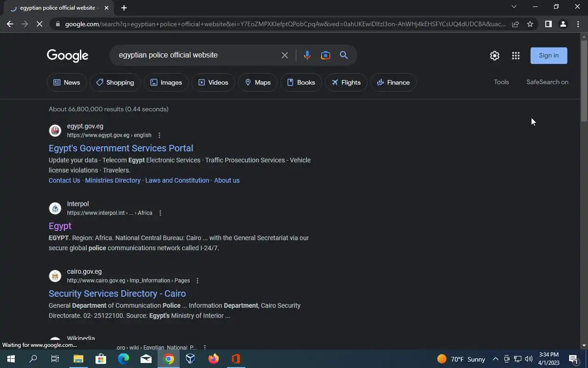Screen dimensions: 588x368
Task: Open Chrome three-dot menu
Action: [x=578, y=24]
